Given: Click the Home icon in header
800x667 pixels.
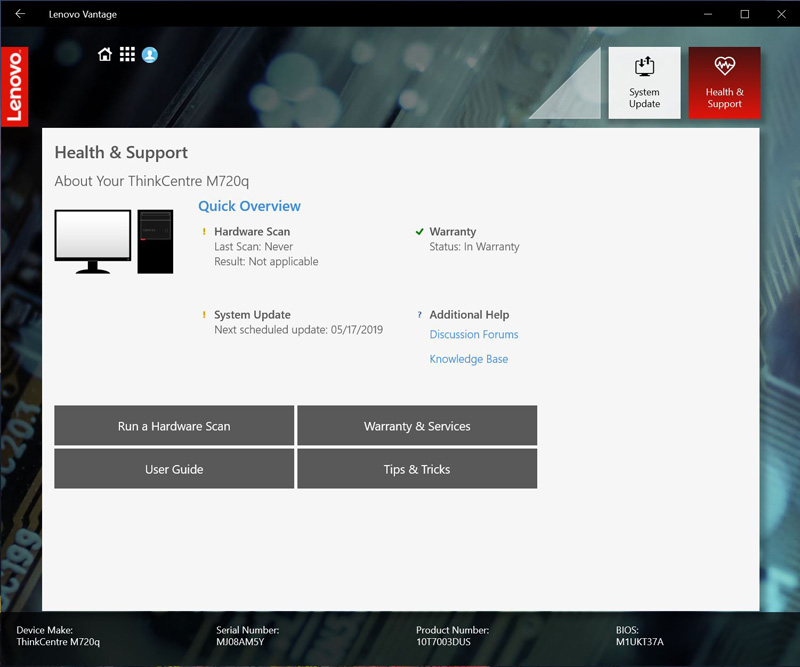Looking at the screenshot, I should coord(105,55).
